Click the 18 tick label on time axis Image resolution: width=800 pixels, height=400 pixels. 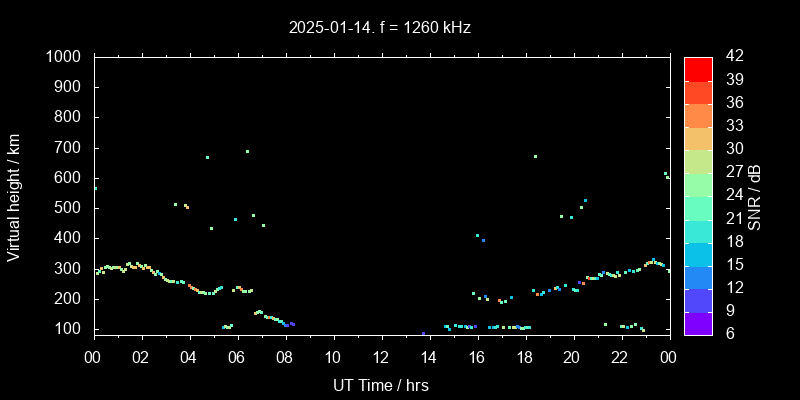coord(524,356)
